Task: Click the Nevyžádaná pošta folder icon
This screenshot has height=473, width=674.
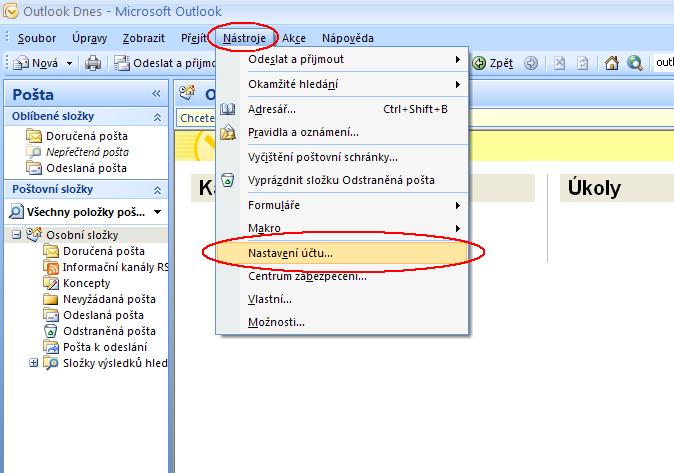Action: (51, 299)
